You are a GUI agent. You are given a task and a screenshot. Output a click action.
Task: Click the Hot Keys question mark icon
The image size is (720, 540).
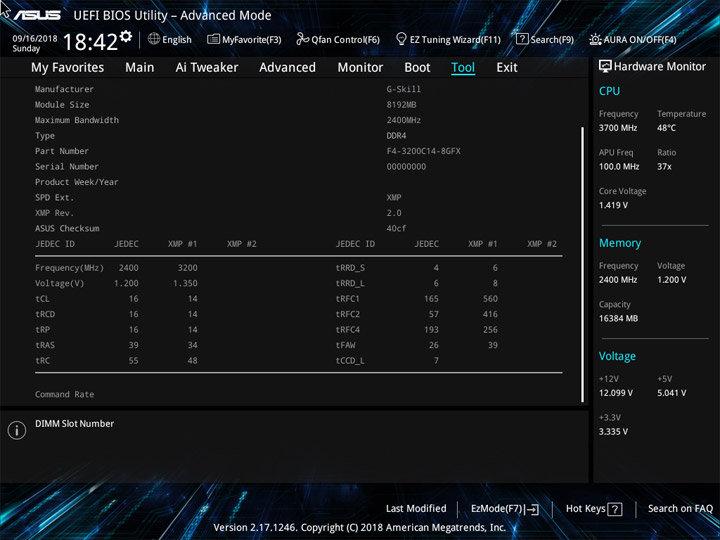tap(614, 509)
